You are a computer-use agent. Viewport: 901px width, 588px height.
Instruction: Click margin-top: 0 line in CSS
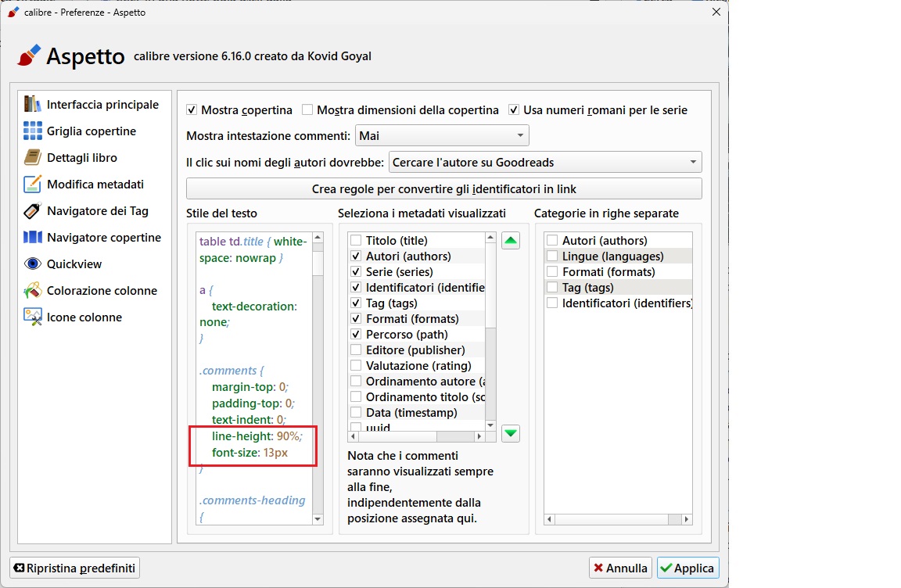click(250, 387)
